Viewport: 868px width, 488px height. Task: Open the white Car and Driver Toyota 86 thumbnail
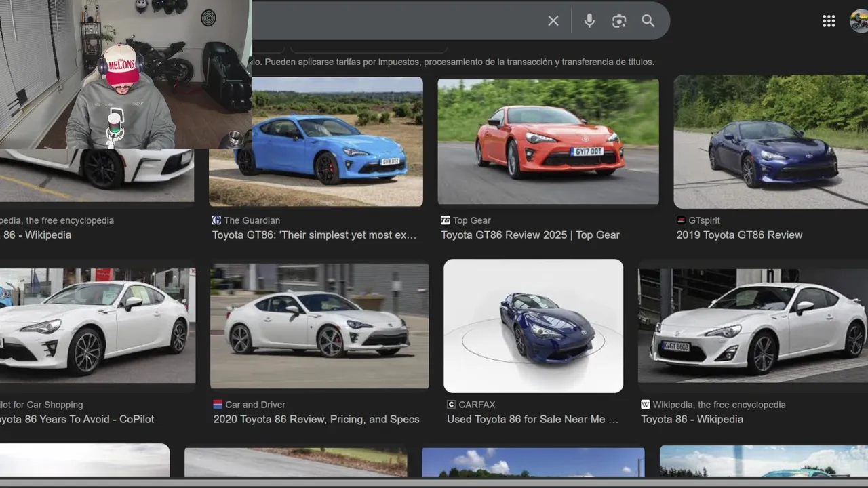point(319,326)
